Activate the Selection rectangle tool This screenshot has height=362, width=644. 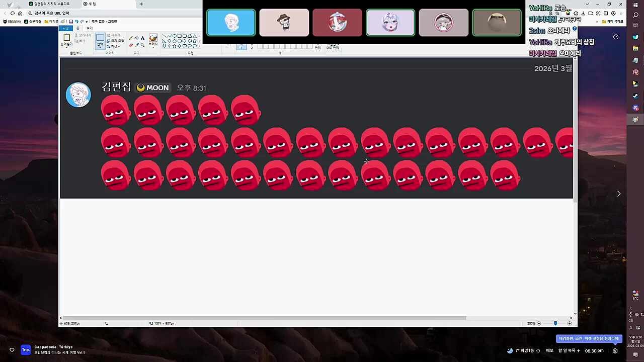click(x=100, y=39)
